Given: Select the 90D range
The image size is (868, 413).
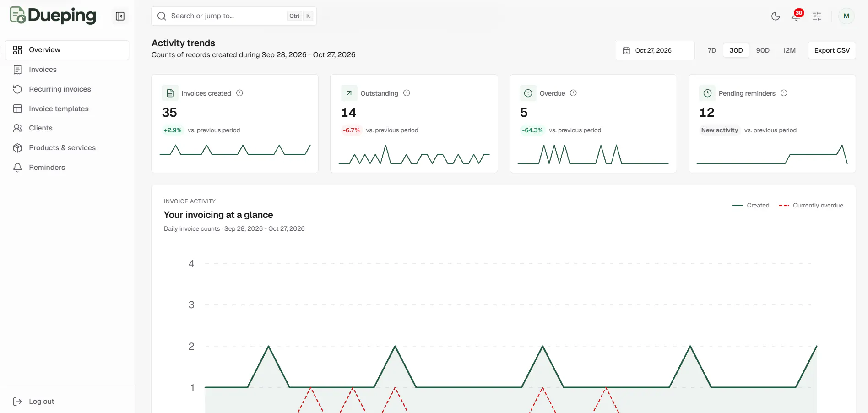Looking at the screenshot, I should coord(763,50).
